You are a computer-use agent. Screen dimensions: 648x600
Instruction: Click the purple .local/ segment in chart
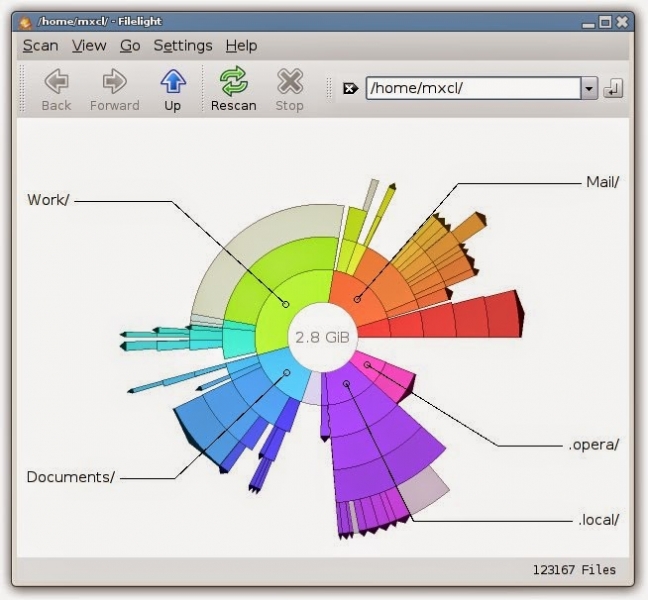347,383
